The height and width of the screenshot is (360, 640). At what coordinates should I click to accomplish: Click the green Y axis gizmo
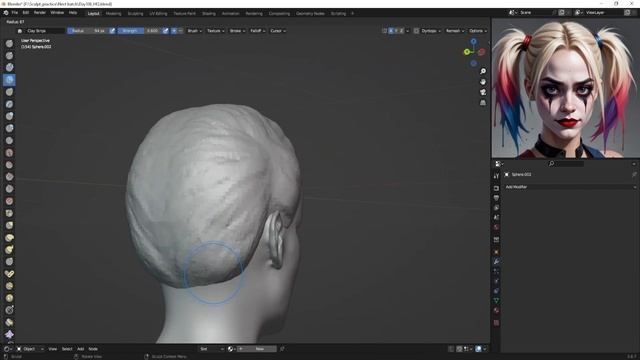click(x=467, y=52)
